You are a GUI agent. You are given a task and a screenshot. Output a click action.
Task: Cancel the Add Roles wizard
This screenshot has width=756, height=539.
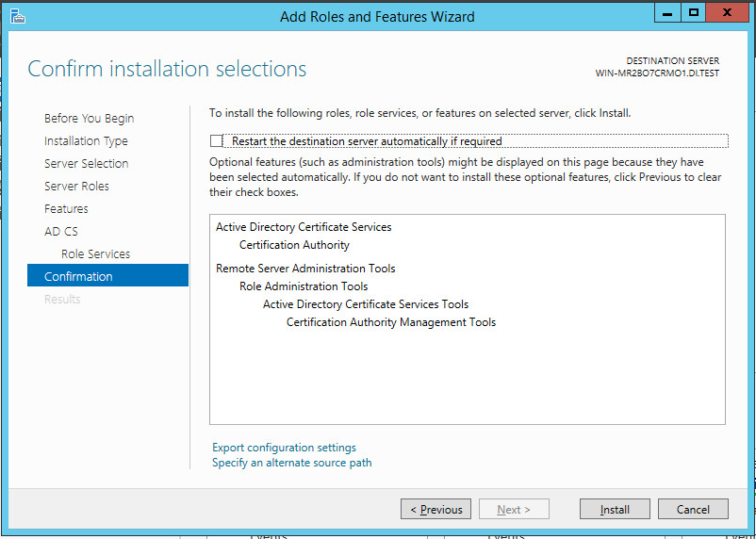[x=693, y=510]
